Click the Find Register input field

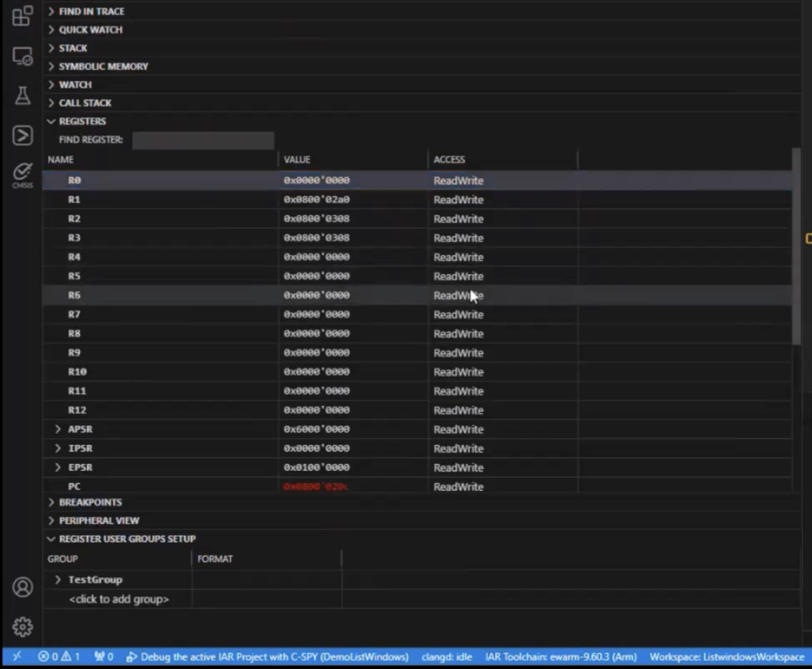tap(203, 140)
